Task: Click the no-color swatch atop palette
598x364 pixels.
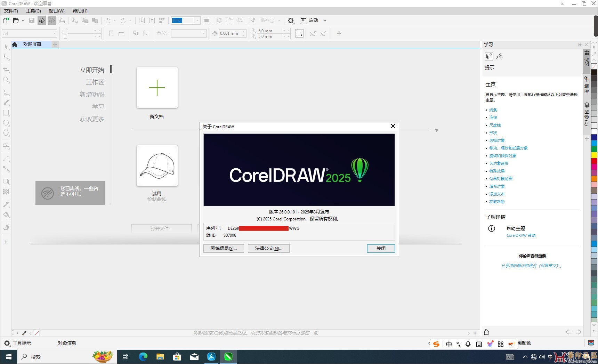Action: click(594, 66)
